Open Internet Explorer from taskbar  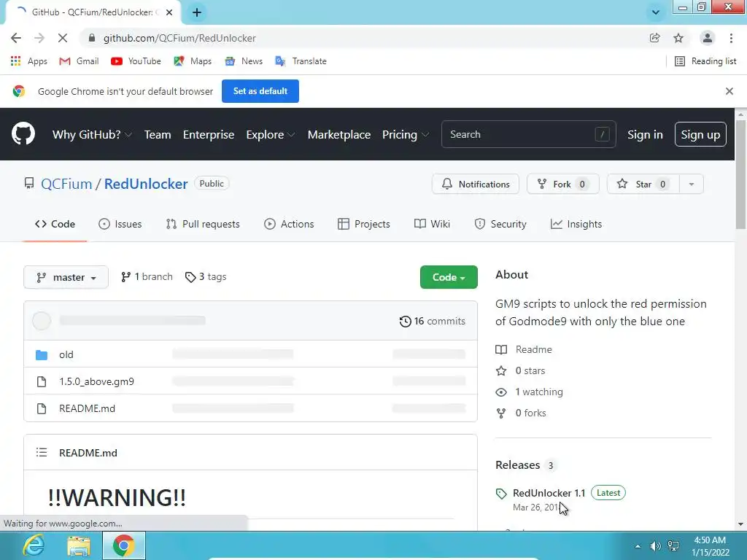tap(34, 545)
